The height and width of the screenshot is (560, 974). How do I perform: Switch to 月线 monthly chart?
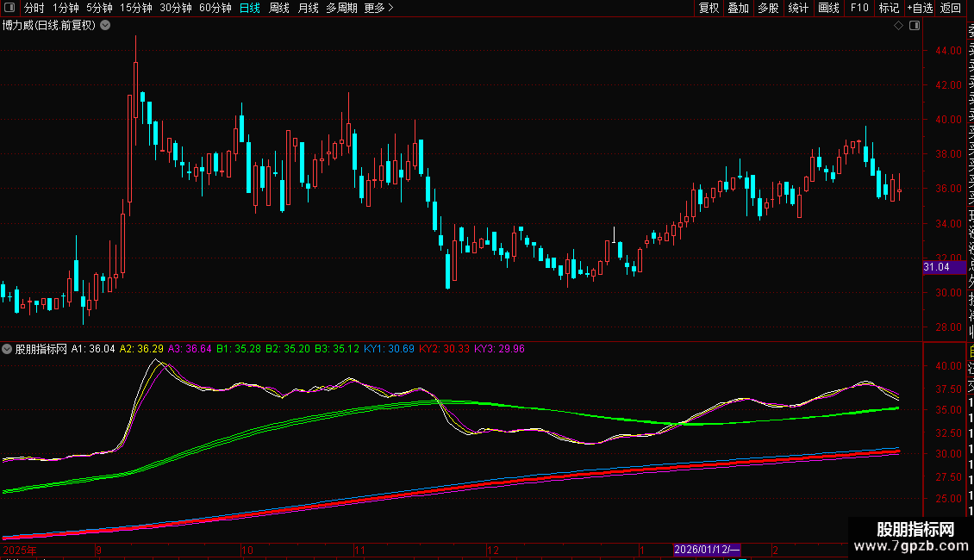point(308,8)
